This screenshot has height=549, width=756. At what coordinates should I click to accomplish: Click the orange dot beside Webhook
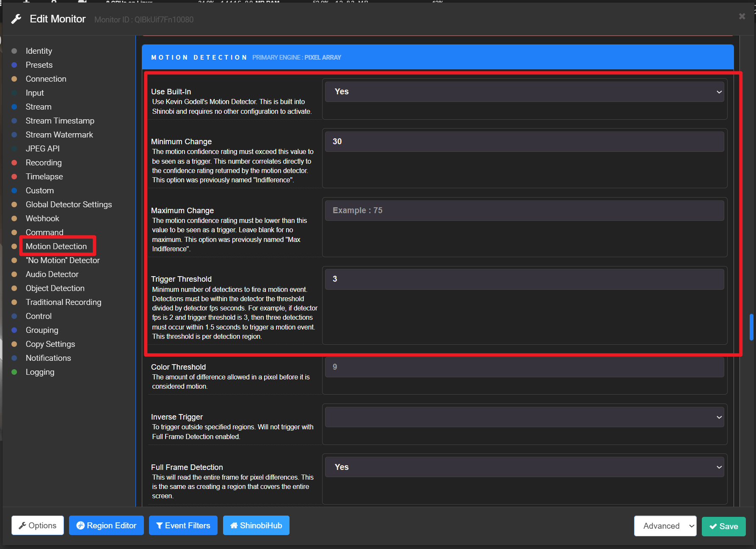point(14,218)
